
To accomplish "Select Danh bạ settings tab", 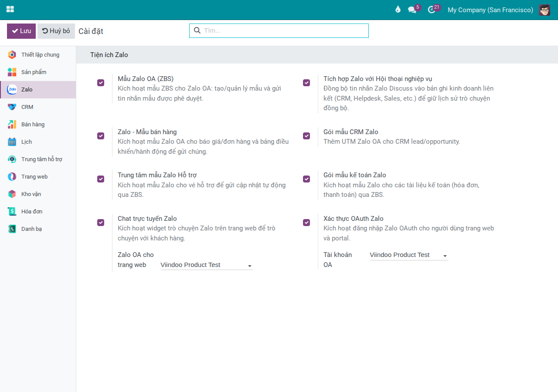I will (38, 229).
